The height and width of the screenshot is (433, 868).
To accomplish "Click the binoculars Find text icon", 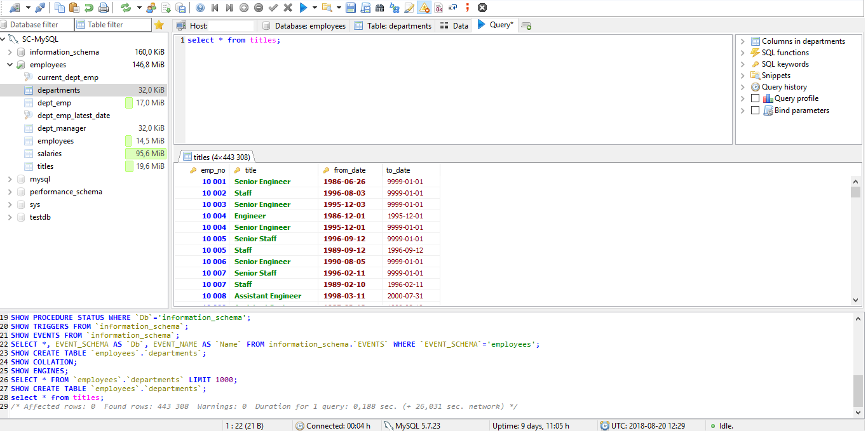I will 379,8.
